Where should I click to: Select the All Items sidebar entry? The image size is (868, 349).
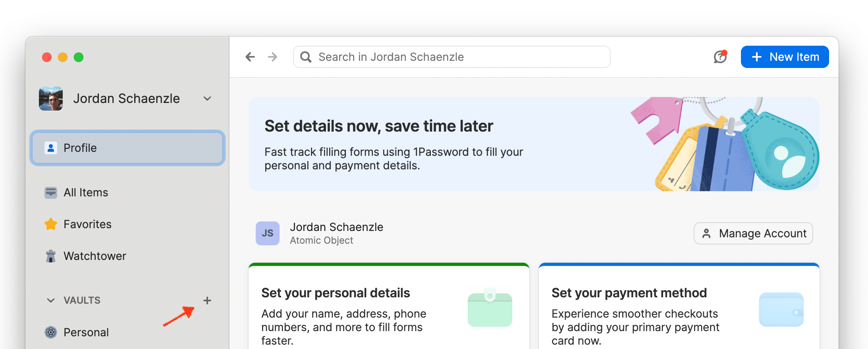[x=86, y=192]
